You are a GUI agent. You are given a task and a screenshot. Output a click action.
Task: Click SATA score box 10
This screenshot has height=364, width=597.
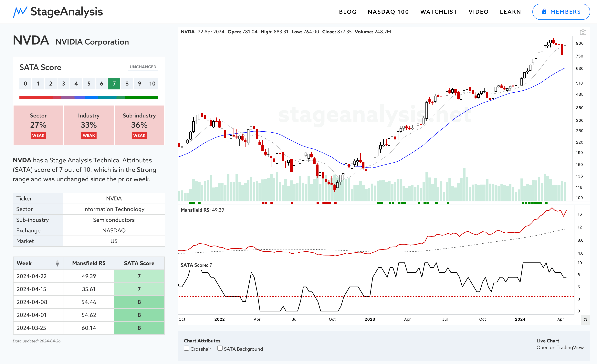tap(152, 84)
